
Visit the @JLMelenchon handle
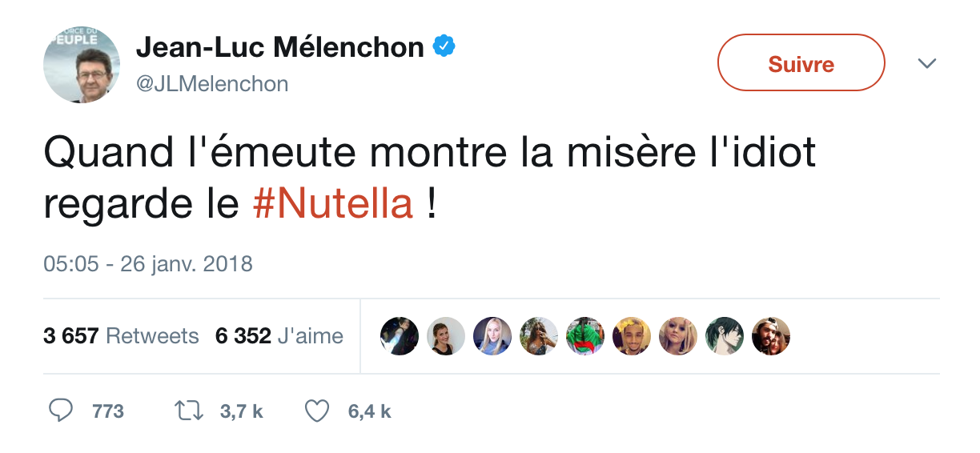pos(212,84)
